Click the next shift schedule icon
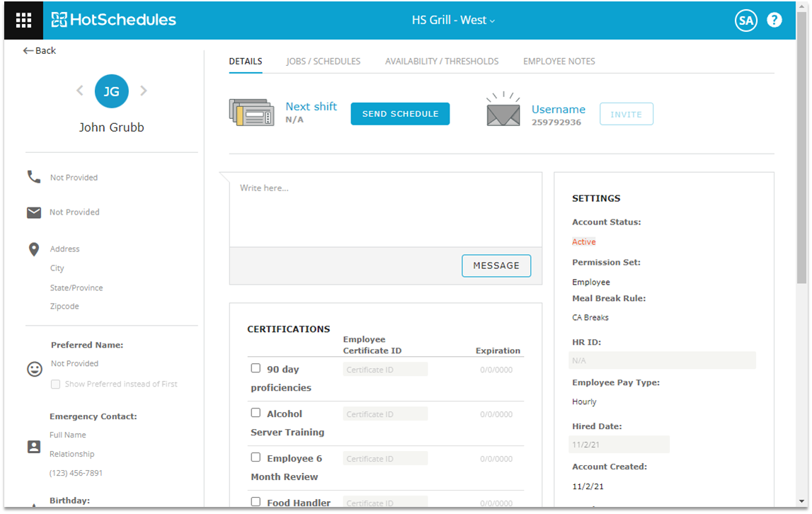 (x=251, y=113)
